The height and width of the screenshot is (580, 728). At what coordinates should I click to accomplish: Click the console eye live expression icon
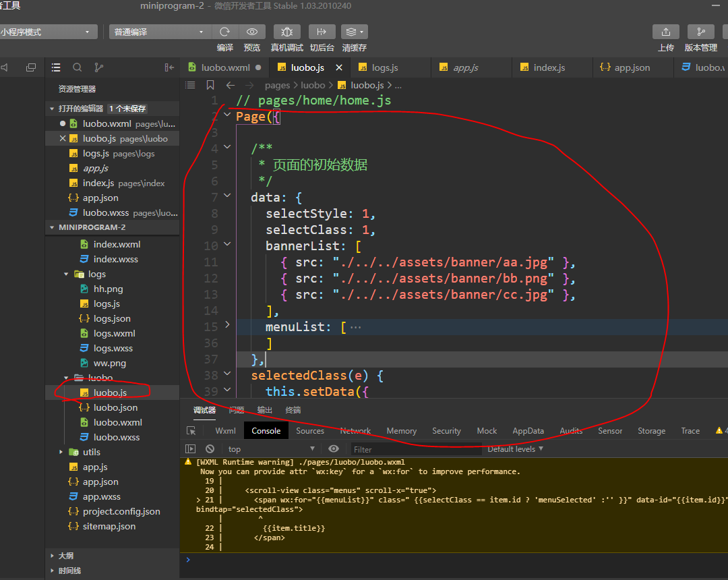334,449
